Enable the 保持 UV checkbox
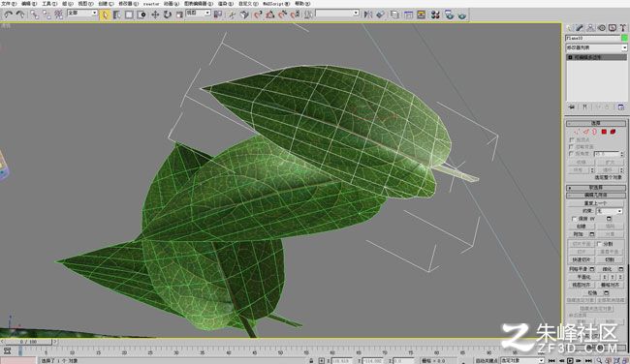This screenshot has width=630, height=364. pyautogui.click(x=574, y=219)
